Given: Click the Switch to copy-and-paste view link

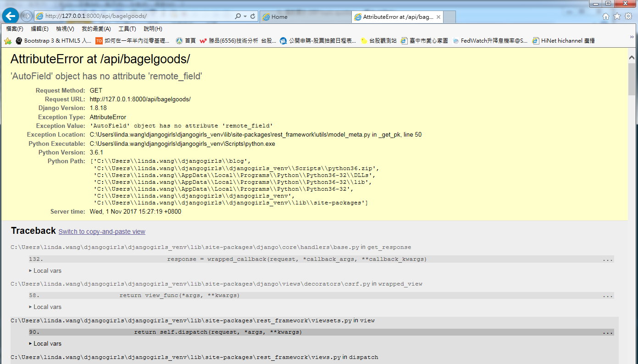Looking at the screenshot, I should [x=101, y=232].
